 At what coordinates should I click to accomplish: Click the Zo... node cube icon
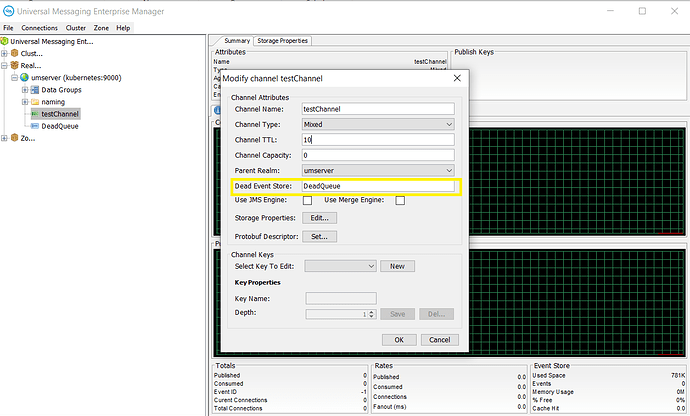coord(15,138)
